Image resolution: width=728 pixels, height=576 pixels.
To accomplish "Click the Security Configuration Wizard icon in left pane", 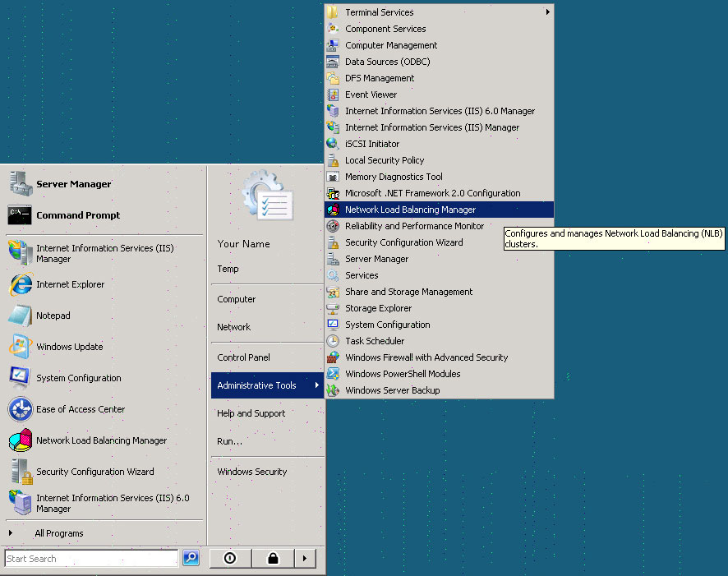I will tap(21, 472).
